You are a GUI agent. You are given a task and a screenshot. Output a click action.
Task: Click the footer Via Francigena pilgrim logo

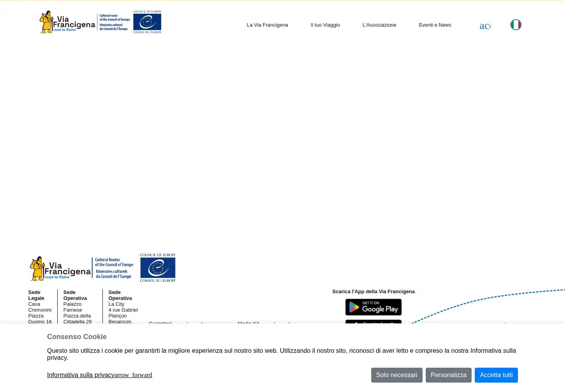[60, 269]
